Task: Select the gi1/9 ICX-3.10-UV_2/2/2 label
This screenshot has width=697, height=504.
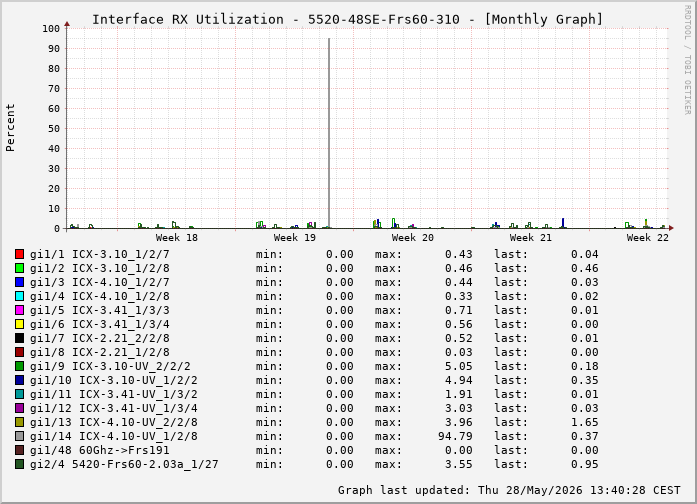Action: (x=110, y=366)
